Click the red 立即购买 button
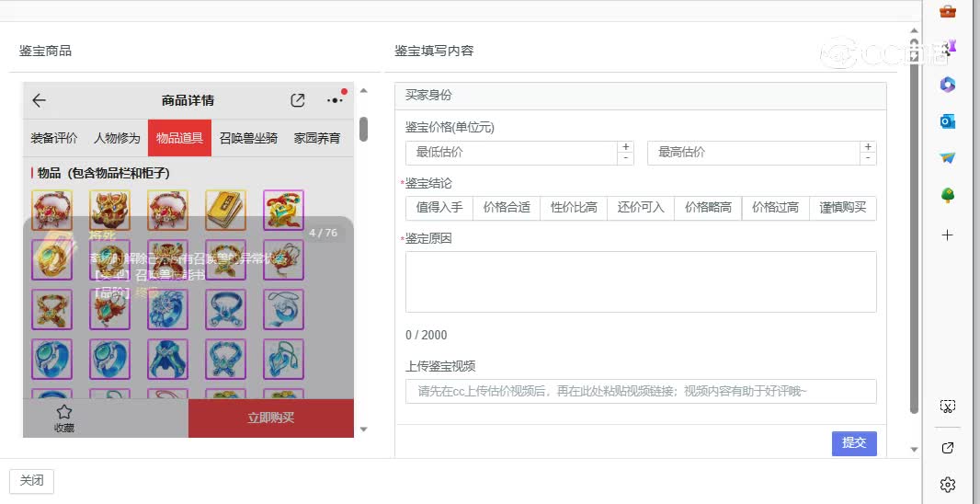The width and height of the screenshot is (980, 504). 270,418
